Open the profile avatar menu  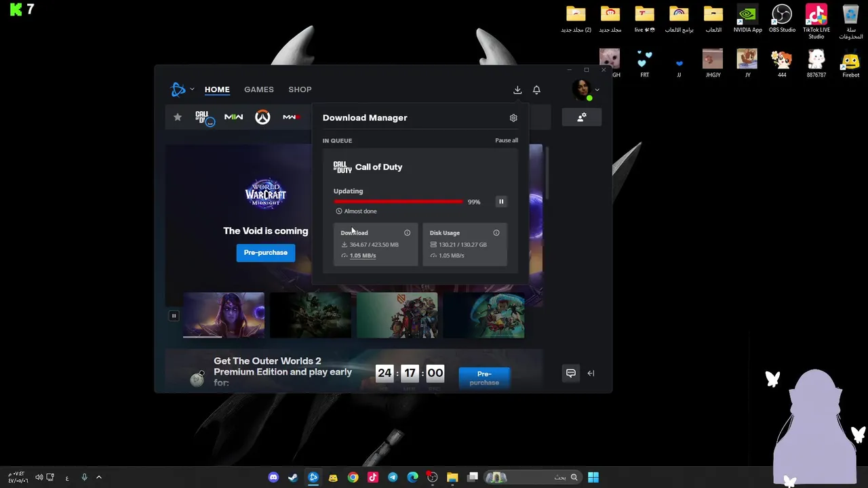tap(581, 89)
